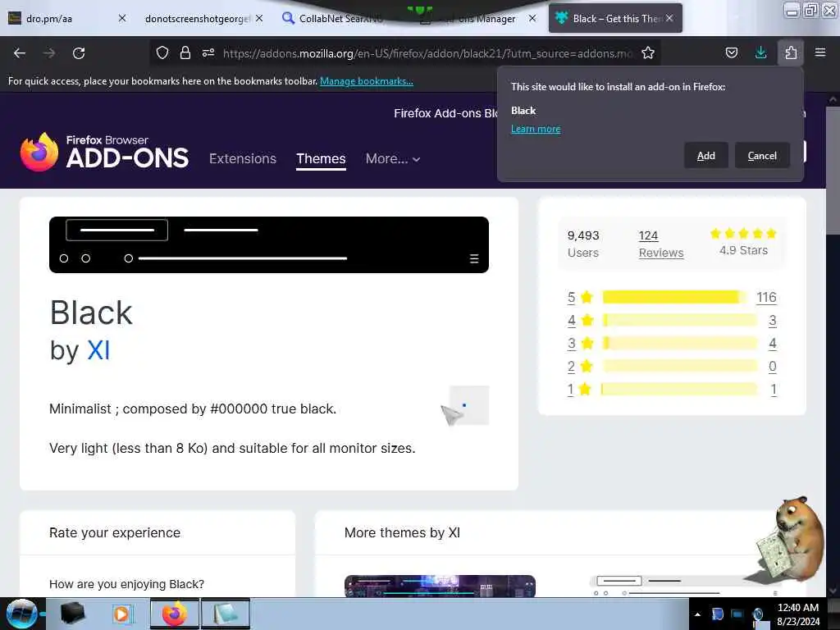Viewport: 840px width, 630px height.
Task: Switch to Firefox in the taskbar
Action: (x=175, y=614)
